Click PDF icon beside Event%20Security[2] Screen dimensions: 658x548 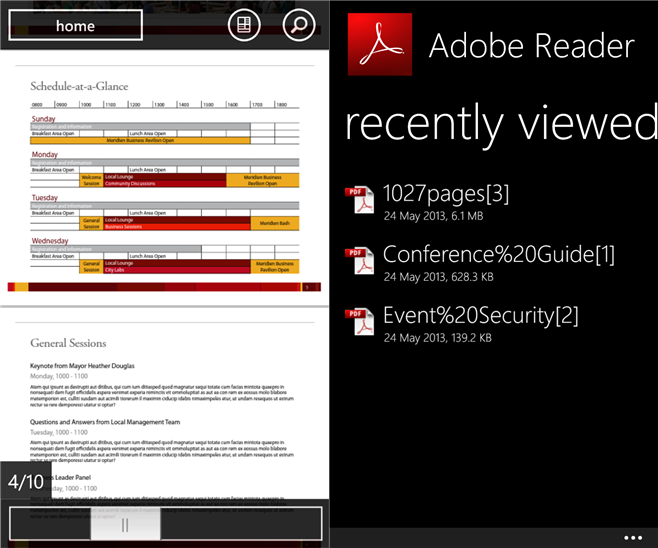click(359, 321)
